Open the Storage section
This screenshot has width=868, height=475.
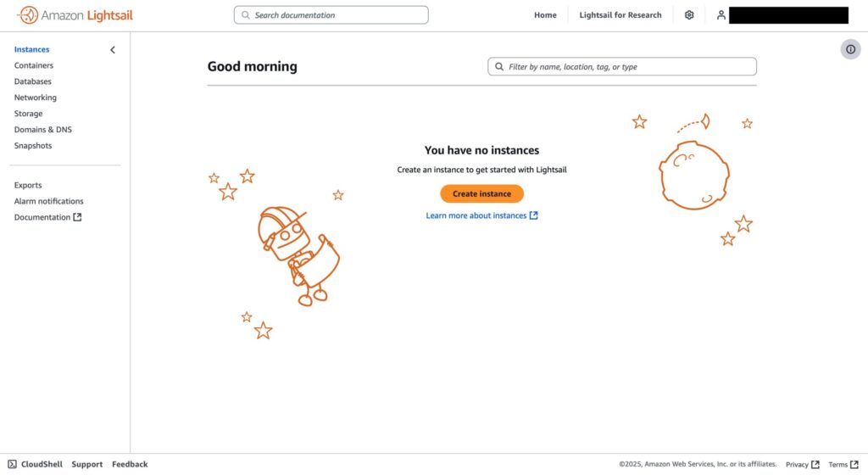28,114
